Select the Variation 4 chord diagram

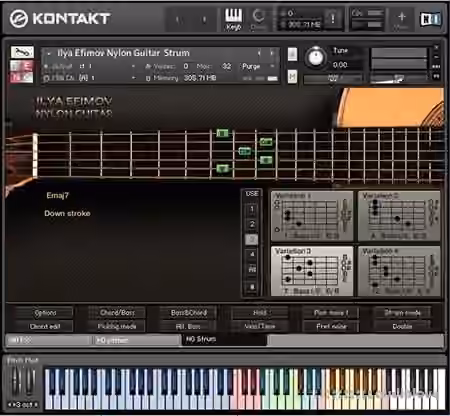tap(399, 271)
